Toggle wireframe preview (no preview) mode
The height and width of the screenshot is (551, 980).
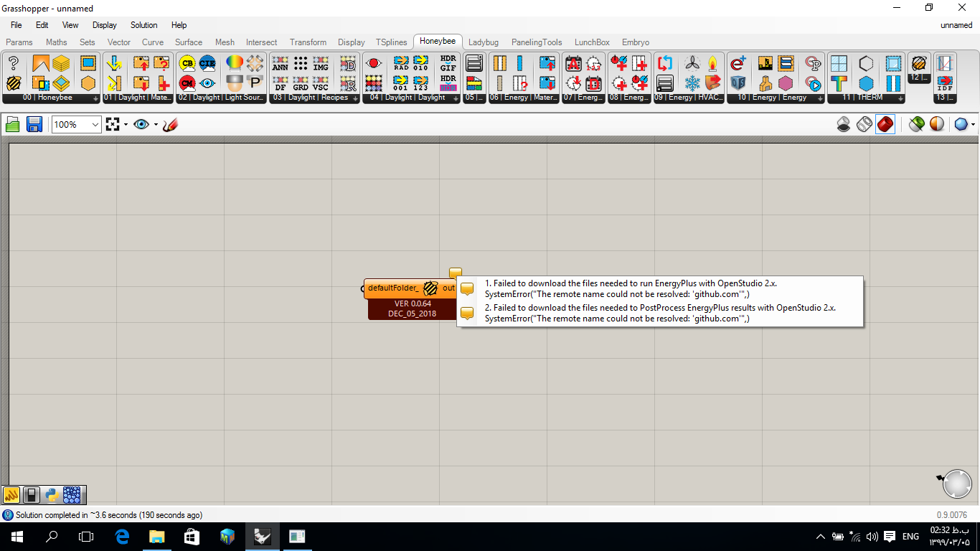click(844, 124)
